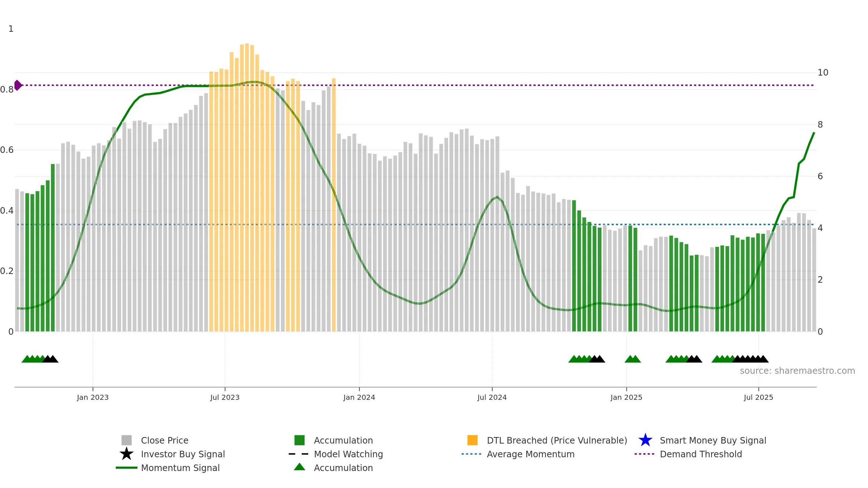Viewport: 868px width, 488px height.
Task: Click the orange DTL Breached legend square
Action: point(472,440)
